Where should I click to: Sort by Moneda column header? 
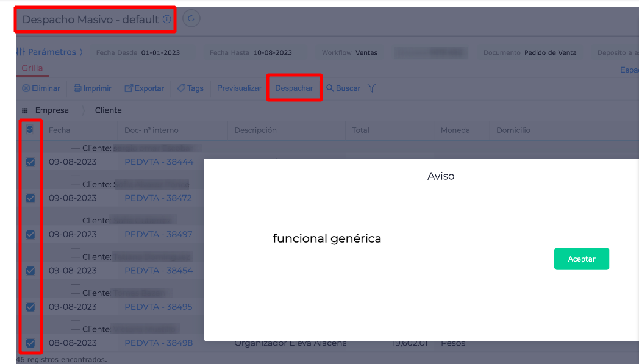click(455, 130)
